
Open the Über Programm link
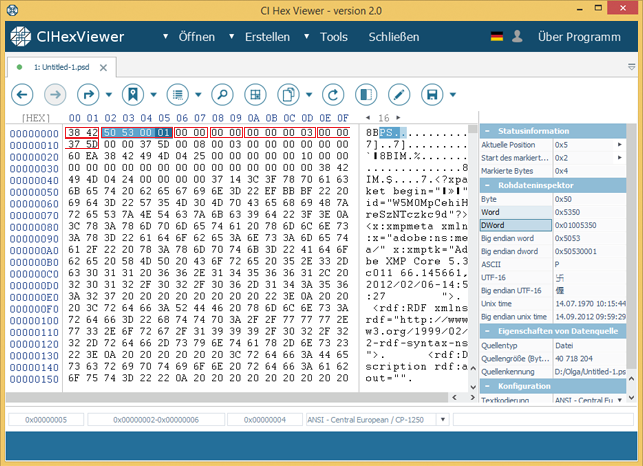[579, 37]
